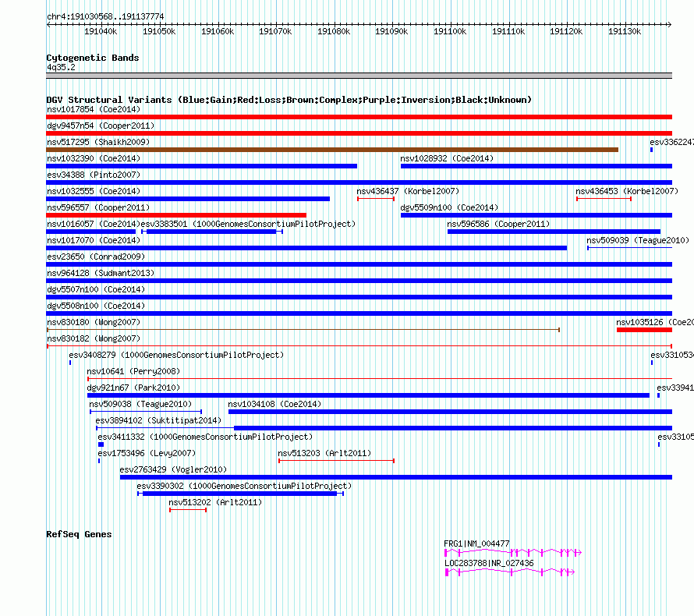Click nsv1032555 (Coe2014) label
The width and height of the screenshot is (694, 616).
[x=94, y=191]
